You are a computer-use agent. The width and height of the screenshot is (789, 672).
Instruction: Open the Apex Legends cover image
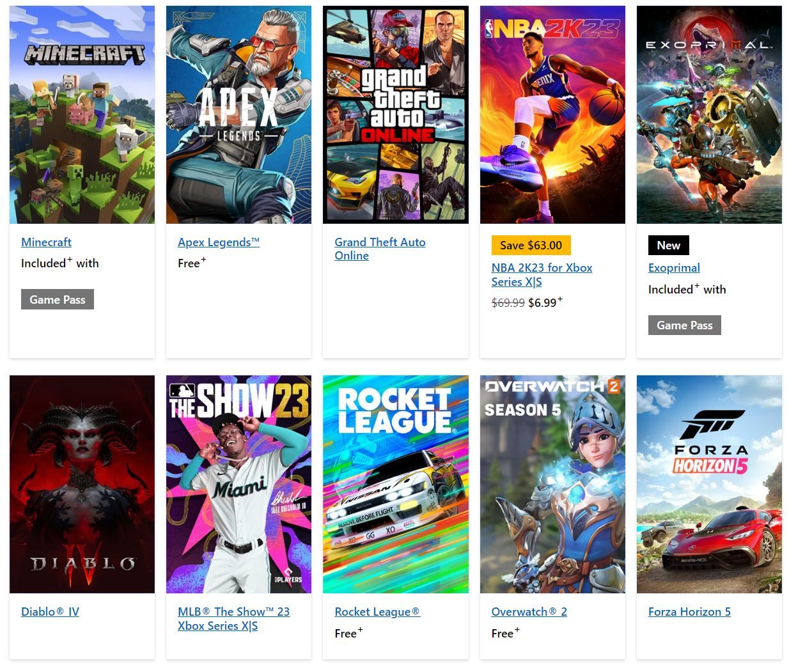click(x=238, y=115)
